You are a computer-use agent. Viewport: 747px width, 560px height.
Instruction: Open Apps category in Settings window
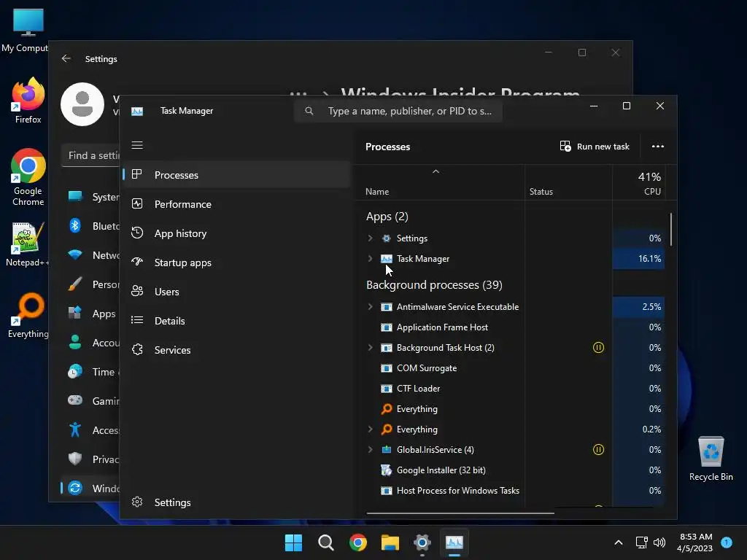coord(90,314)
